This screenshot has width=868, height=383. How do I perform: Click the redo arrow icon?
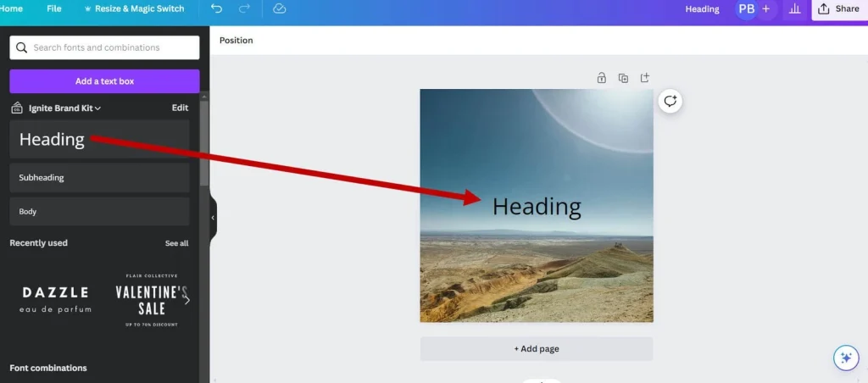coord(244,8)
